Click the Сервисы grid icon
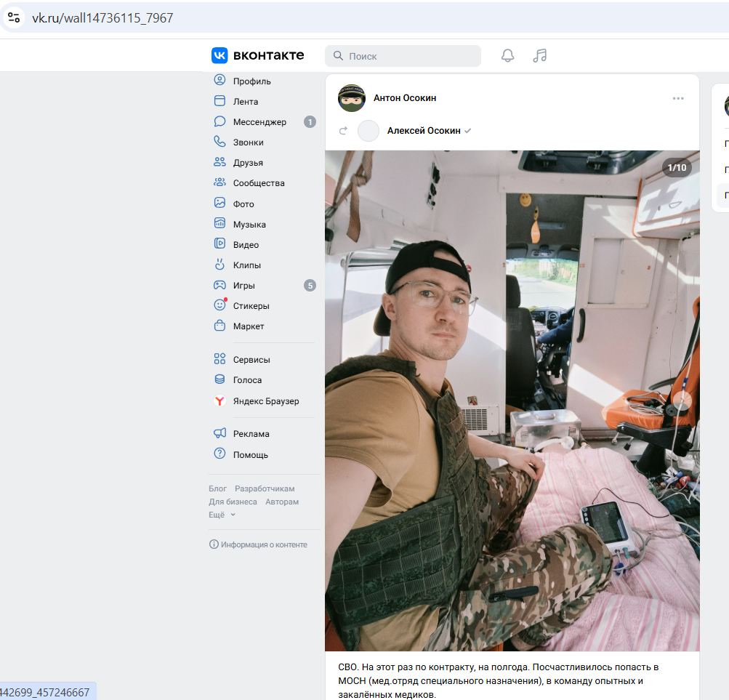The width and height of the screenshot is (729, 700). tap(219, 358)
